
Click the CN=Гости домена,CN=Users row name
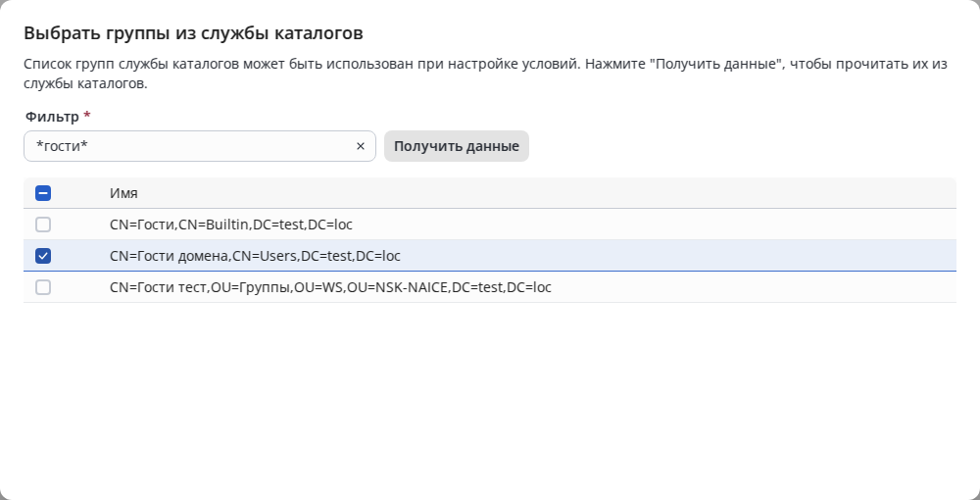pos(255,256)
